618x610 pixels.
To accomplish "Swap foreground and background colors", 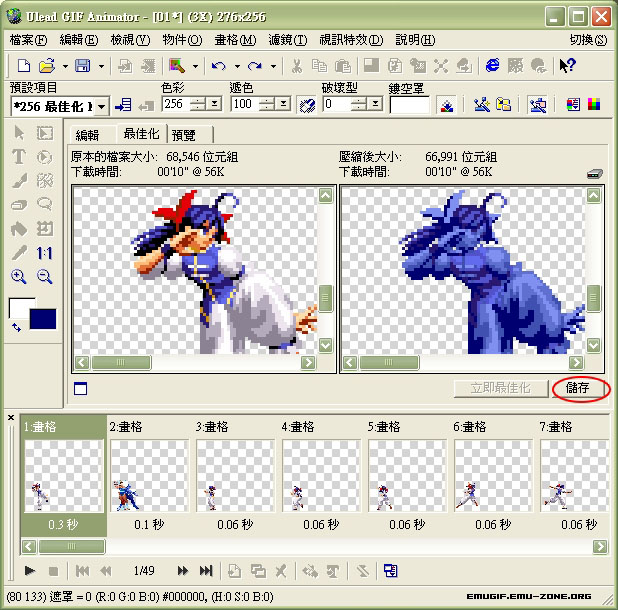I will pyautogui.click(x=16, y=327).
